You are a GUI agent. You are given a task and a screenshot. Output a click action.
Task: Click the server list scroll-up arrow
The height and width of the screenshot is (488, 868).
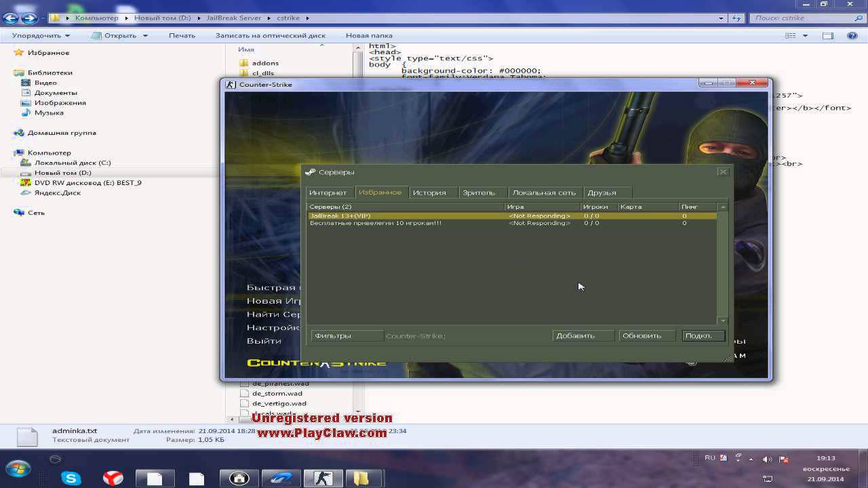(723, 207)
